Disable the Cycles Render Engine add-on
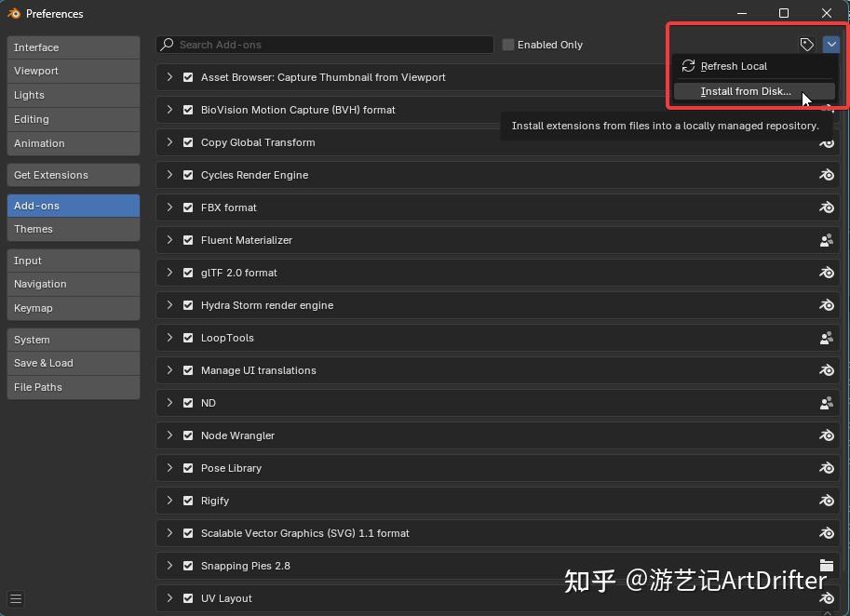Image resolution: width=850 pixels, height=616 pixels. (x=187, y=175)
